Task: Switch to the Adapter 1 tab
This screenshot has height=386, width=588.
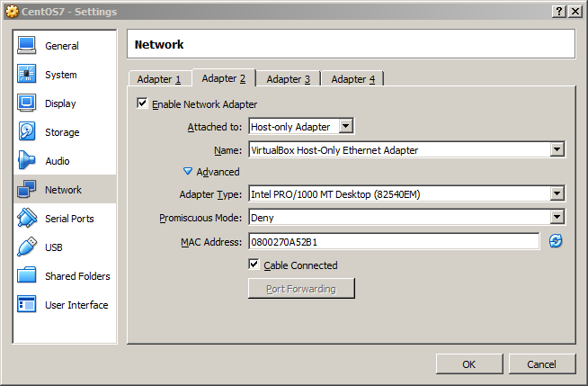Action: tap(159, 79)
